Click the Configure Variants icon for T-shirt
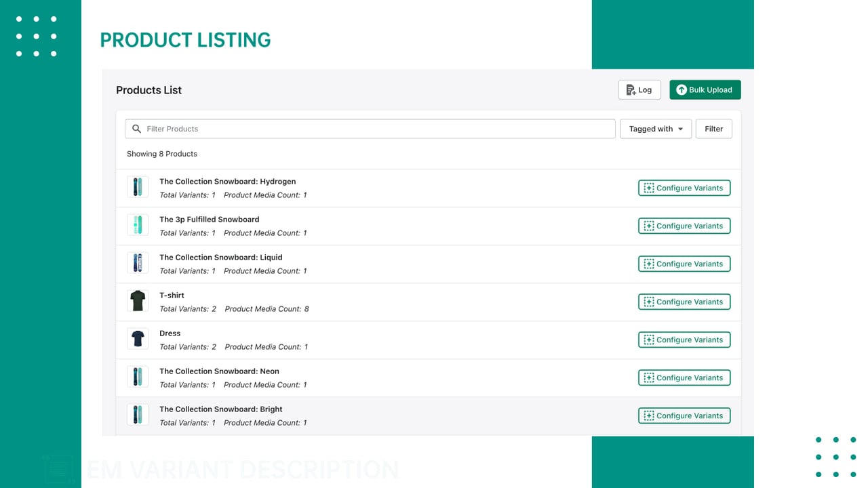The width and height of the screenshot is (868, 488). pyautogui.click(x=648, y=302)
